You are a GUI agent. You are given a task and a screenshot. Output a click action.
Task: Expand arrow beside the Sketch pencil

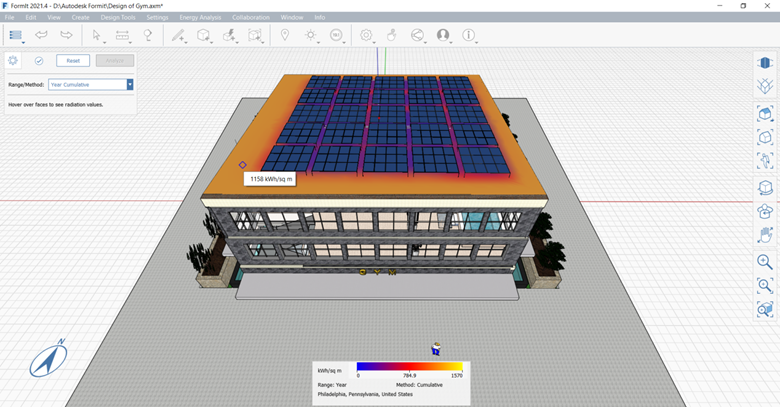point(186,43)
